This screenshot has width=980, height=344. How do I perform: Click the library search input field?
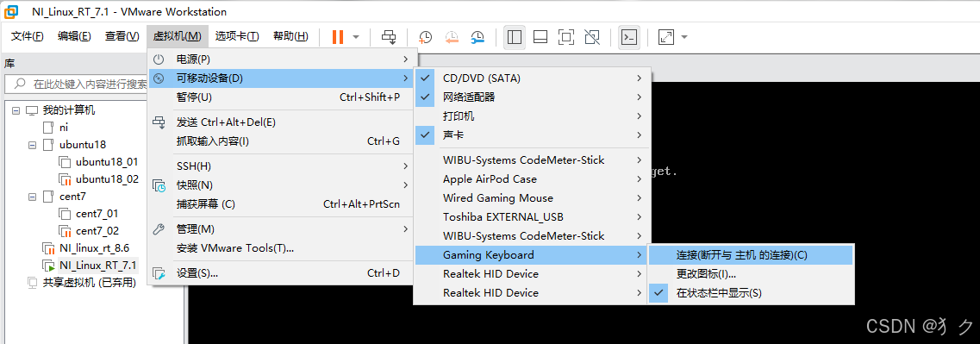coord(77,84)
